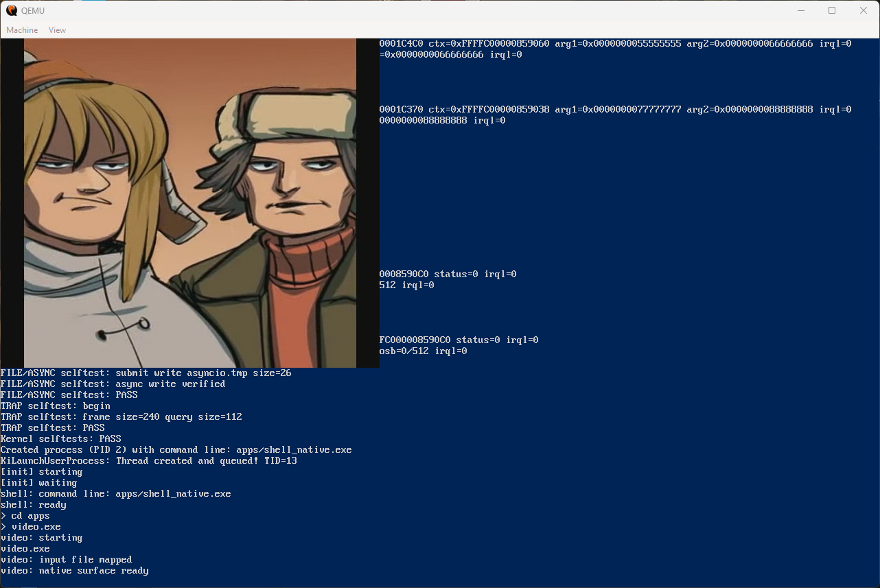This screenshot has height=588, width=880.
Task: Click the line 'FILE/ASYNC selftest: async write verified'
Action: [113, 384]
